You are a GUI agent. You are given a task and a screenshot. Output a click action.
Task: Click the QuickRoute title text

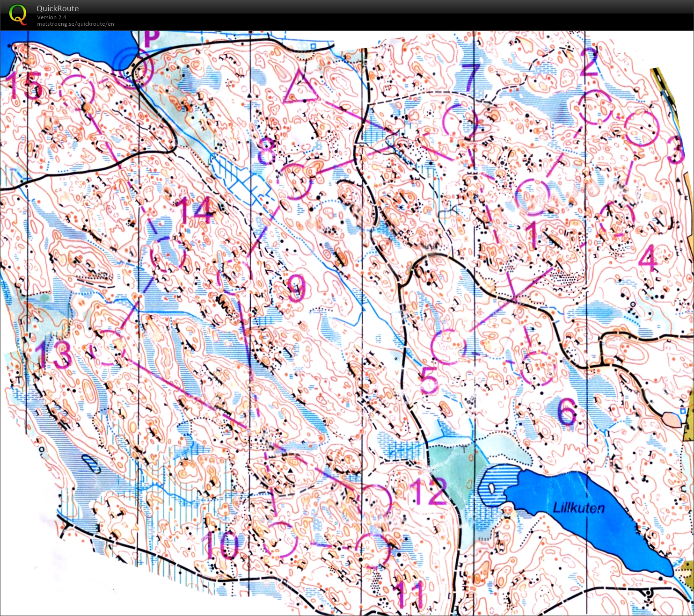(x=58, y=8)
